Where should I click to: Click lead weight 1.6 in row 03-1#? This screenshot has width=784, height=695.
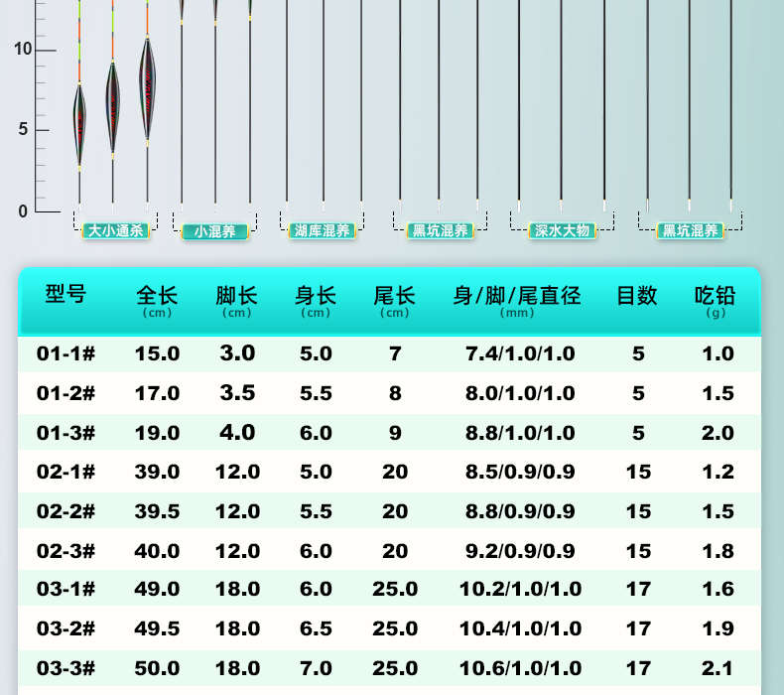(x=718, y=589)
